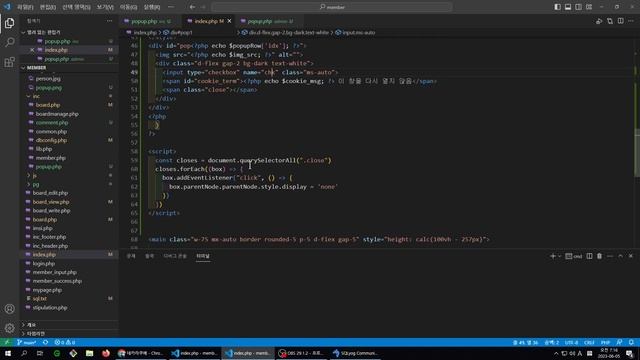Screen dimensions: 640x360
Task: Open the Manage gear icon
Action: [9, 328]
